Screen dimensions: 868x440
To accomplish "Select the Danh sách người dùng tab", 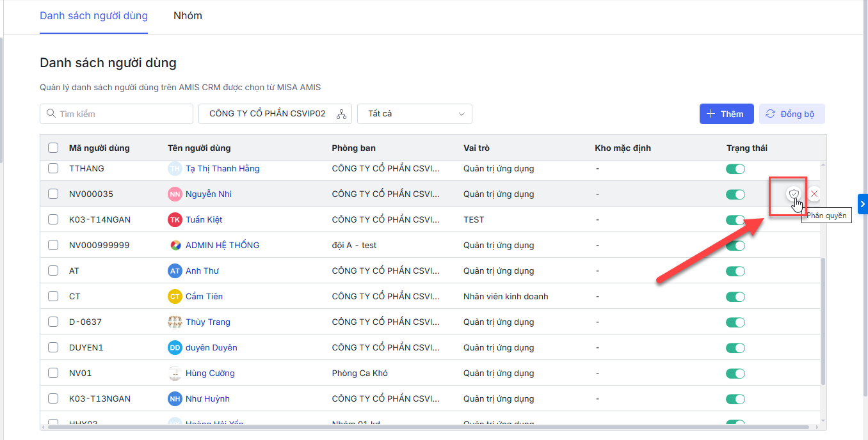I will click(x=93, y=16).
